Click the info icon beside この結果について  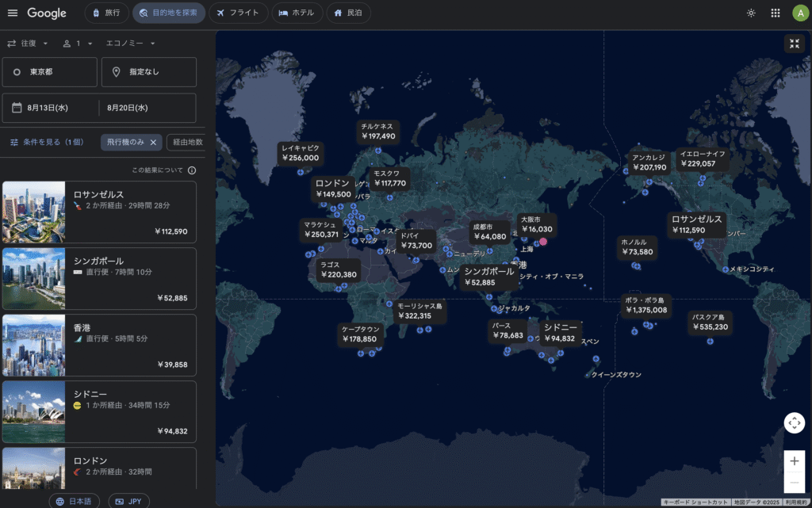(x=192, y=170)
